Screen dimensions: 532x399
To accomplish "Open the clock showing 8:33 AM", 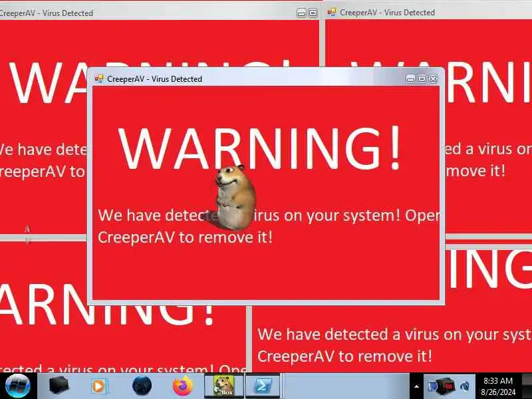I will [x=497, y=386].
